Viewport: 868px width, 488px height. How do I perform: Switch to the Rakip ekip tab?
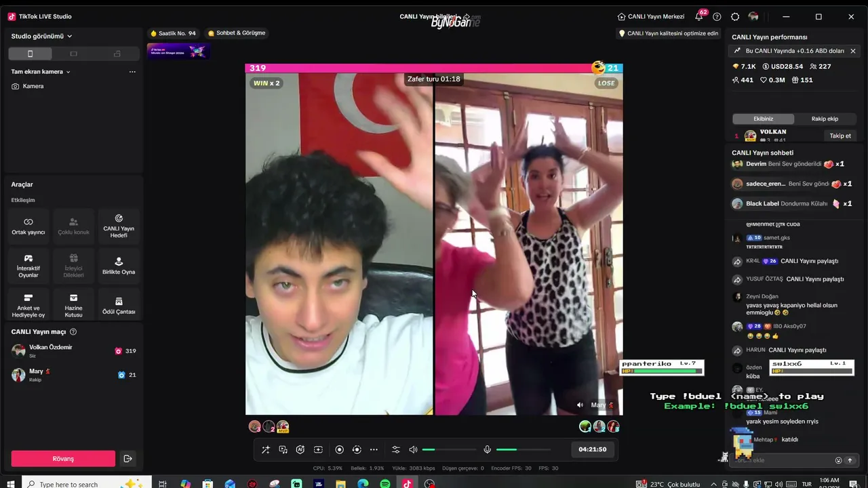[x=825, y=119]
